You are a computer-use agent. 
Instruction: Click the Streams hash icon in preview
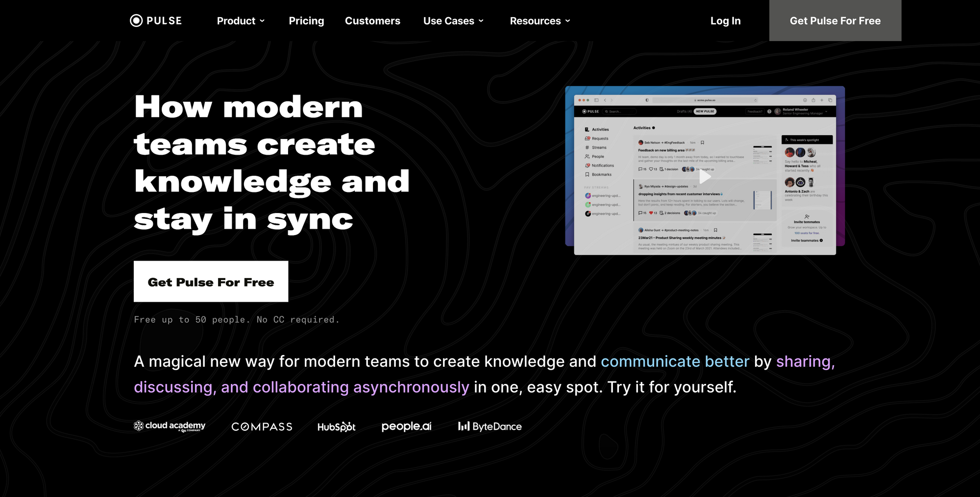(587, 147)
